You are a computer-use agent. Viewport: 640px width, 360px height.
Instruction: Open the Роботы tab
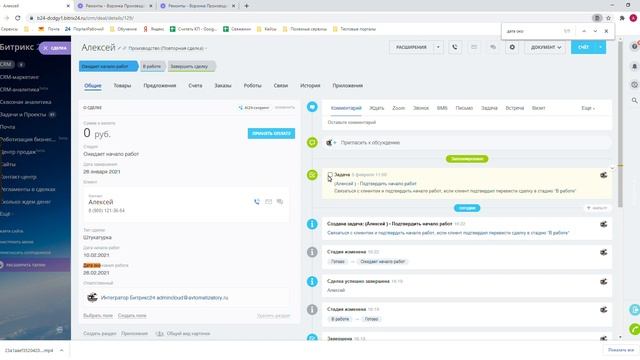click(x=252, y=86)
